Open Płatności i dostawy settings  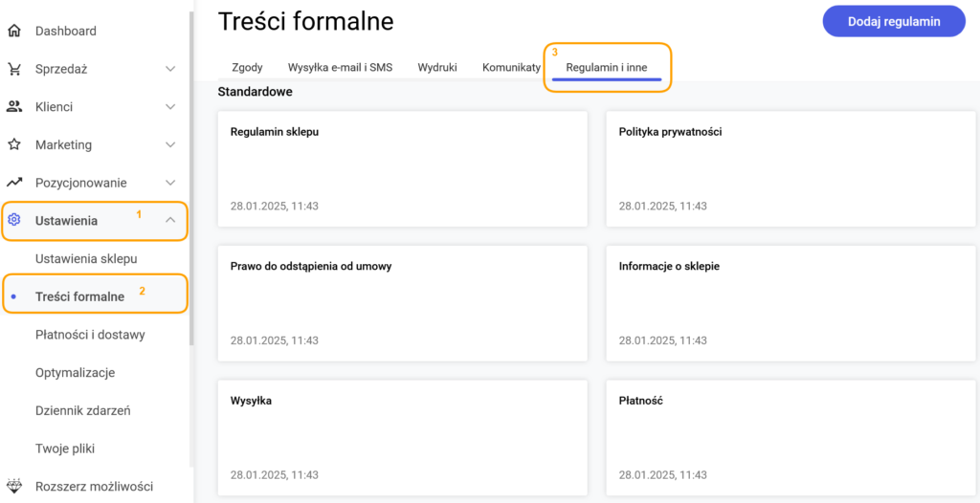click(x=90, y=335)
